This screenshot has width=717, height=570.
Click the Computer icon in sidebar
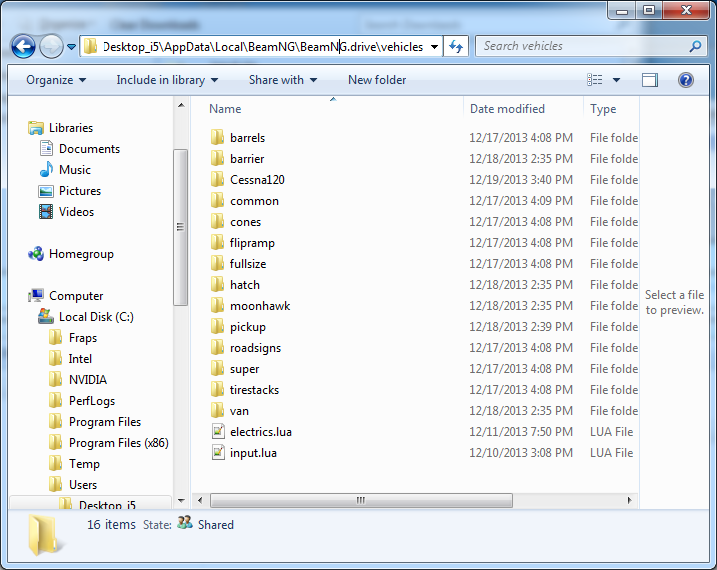pyautogui.click(x=36, y=296)
